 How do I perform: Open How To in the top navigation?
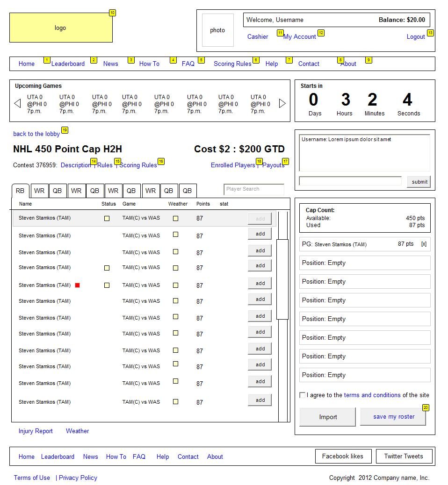pos(149,64)
